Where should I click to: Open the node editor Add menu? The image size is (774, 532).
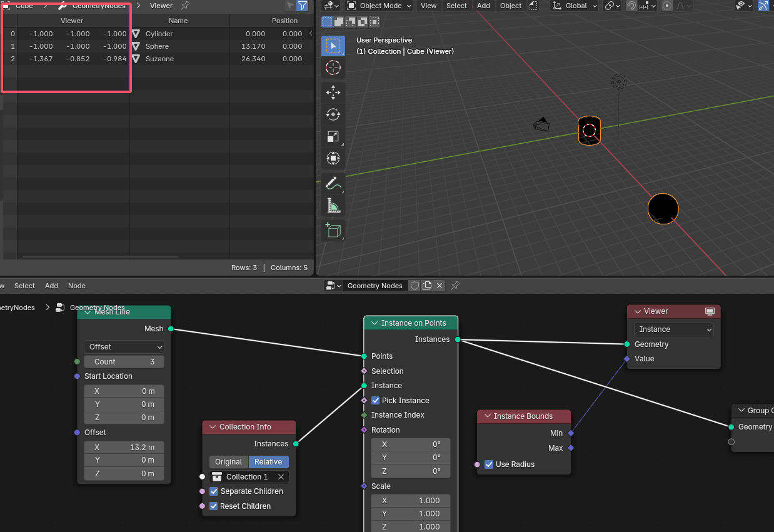click(52, 286)
